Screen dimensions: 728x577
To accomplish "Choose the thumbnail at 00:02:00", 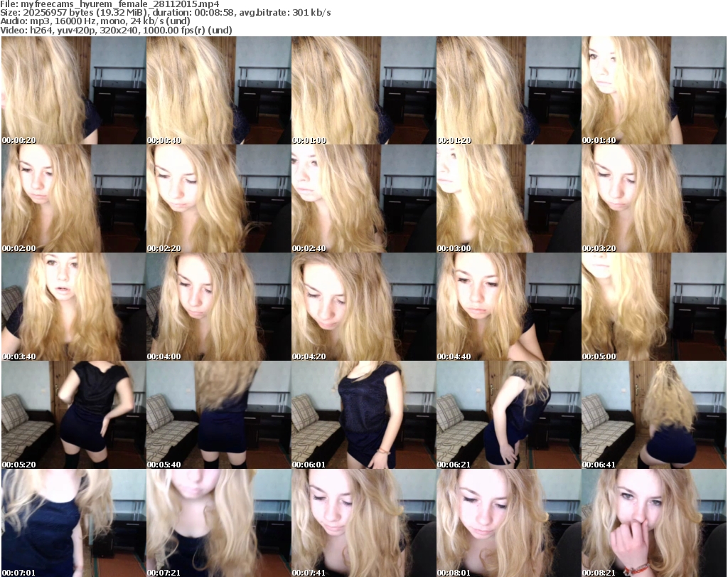I will pyautogui.click(x=73, y=198).
